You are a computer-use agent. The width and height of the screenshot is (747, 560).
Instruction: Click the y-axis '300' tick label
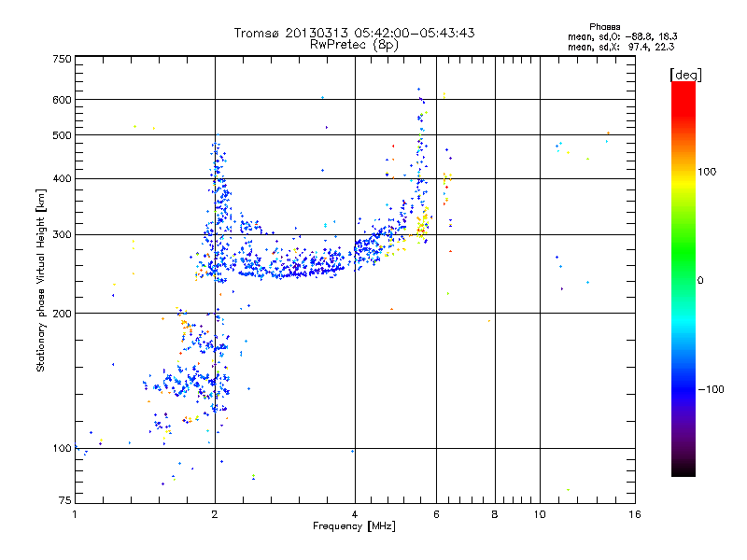tap(62, 235)
